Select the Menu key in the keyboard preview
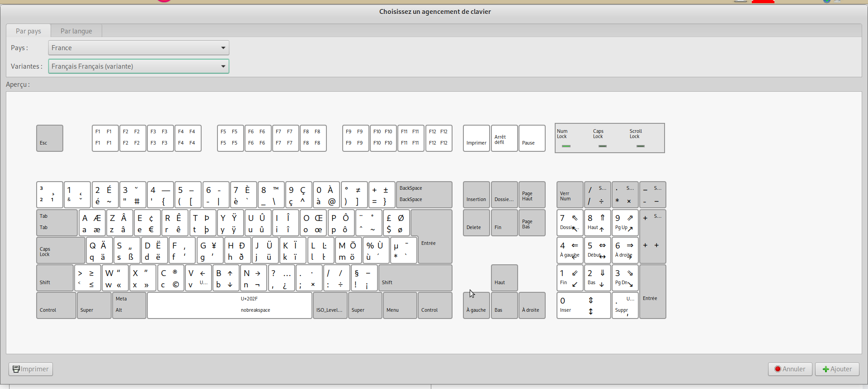The height and width of the screenshot is (389, 868). tap(400, 305)
